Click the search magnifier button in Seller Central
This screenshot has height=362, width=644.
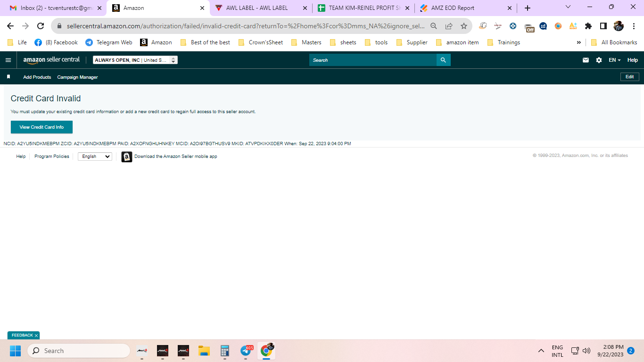click(x=443, y=60)
